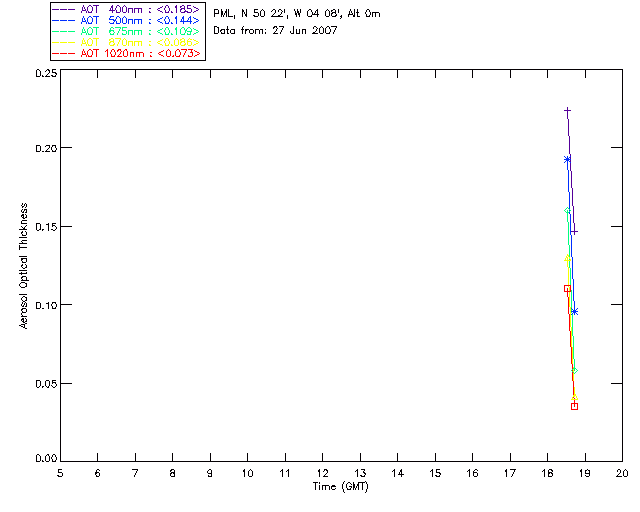Click the upper blue asterisk data marker
The height and width of the screenshot is (512, 640).
pos(567,159)
